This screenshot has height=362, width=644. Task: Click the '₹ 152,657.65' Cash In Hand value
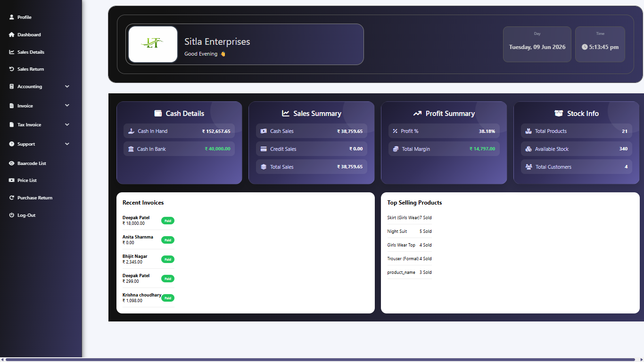pos(216,131)
